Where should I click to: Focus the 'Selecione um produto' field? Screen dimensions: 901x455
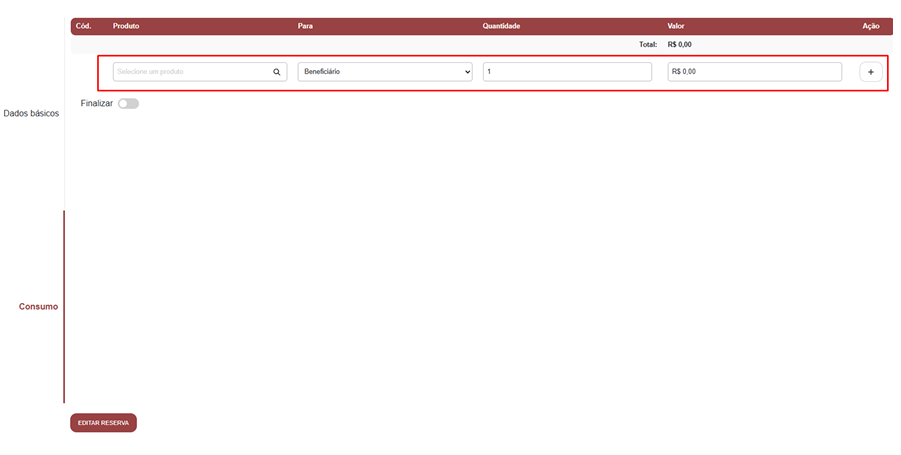pos(190,72)
